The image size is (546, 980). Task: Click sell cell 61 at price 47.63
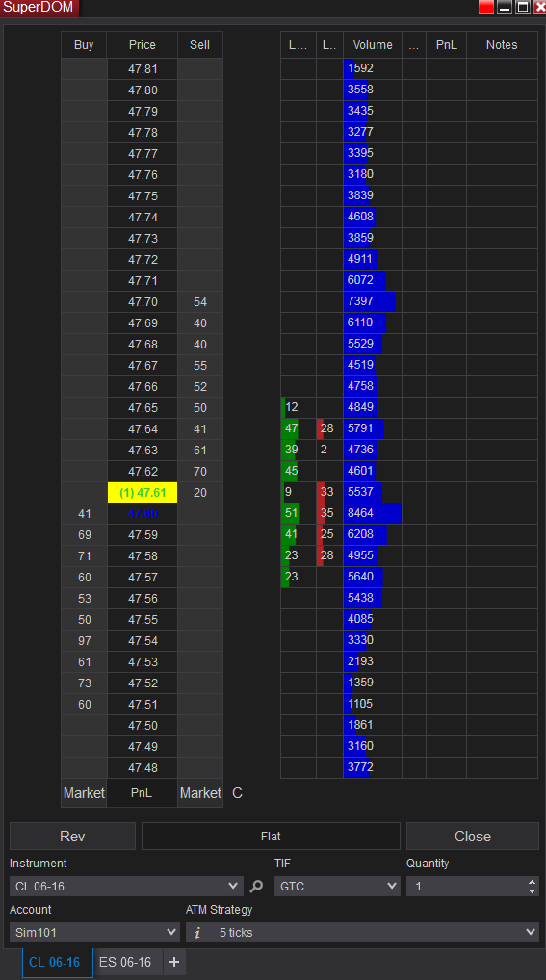pos(200,450)
